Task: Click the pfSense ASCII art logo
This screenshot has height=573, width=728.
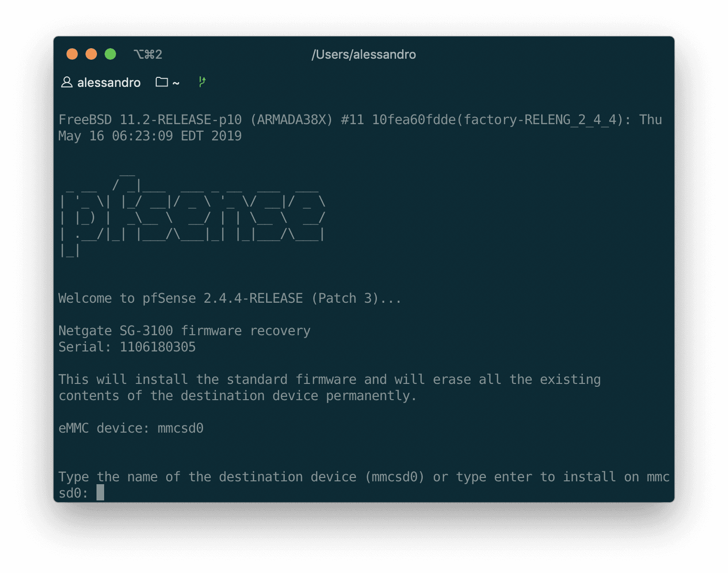Action: (x=193, y=214)
